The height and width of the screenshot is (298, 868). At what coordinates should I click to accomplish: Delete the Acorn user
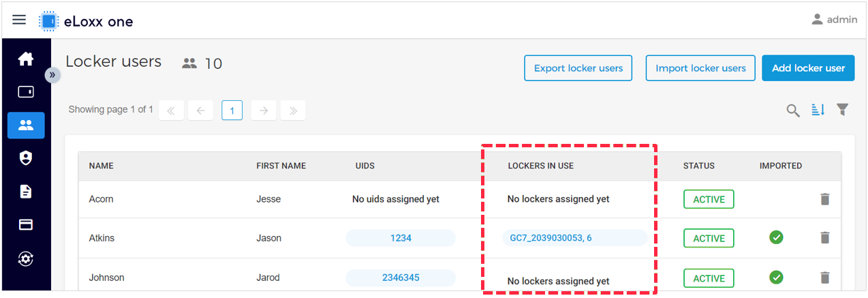[825, 199]
